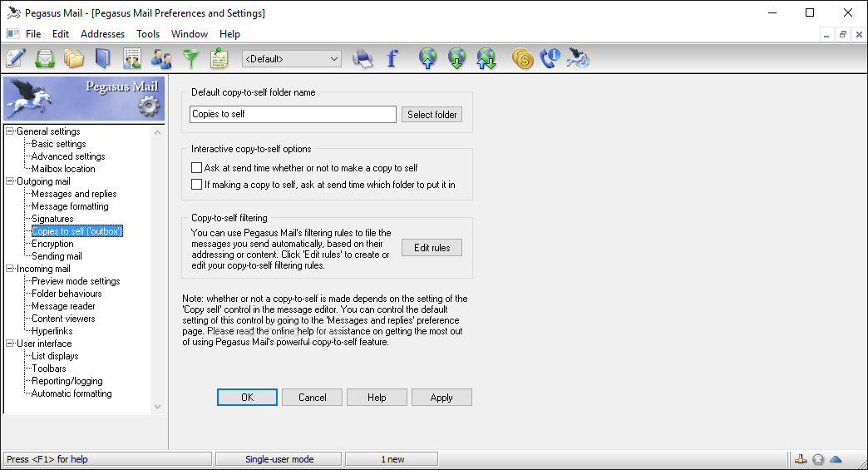Open the <Default> identity dropdown
This screenshot has width=868, height=470.
(292, 59)
